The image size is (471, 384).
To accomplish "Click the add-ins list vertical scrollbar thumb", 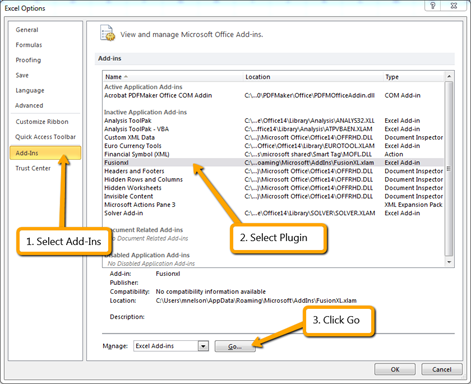I will coord(449,169).
